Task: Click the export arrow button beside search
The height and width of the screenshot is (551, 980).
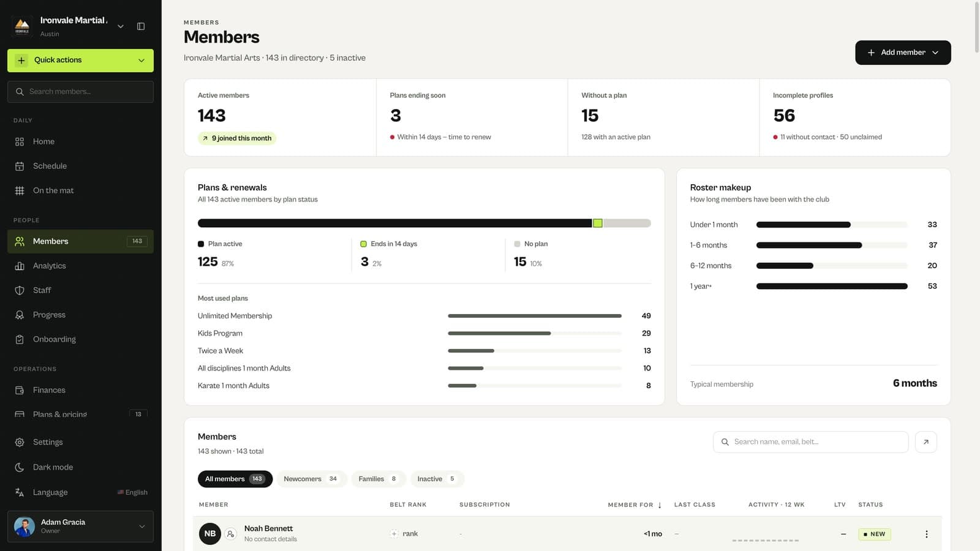Action: [925, 442]
